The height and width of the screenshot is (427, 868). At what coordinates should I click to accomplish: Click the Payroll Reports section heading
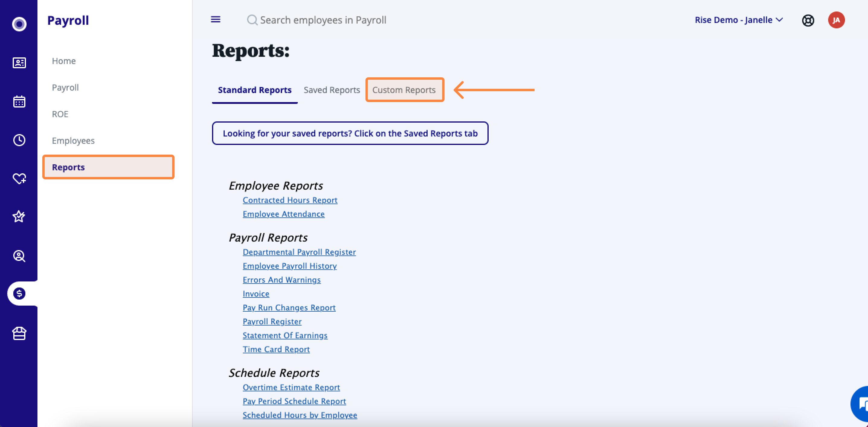click(x=268, y=238)
